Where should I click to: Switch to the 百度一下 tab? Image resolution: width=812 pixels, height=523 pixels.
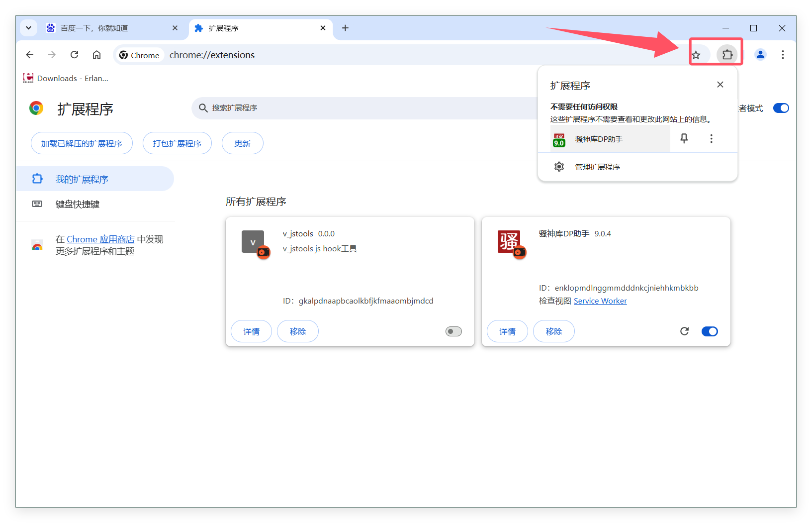[112, 28]
